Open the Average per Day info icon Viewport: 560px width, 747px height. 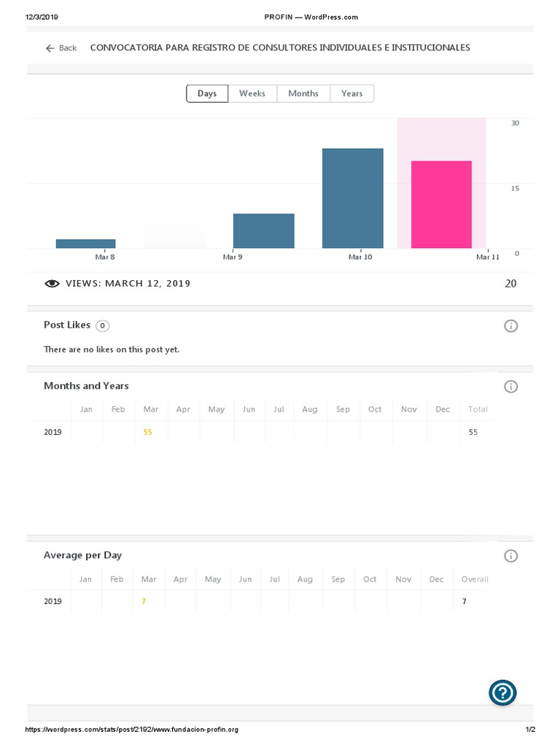[510, 556]
